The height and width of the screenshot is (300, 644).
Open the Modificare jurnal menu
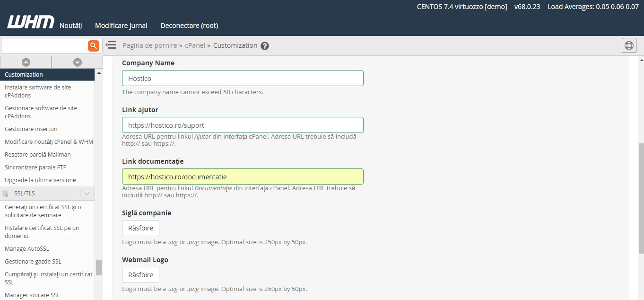(121, 26)
